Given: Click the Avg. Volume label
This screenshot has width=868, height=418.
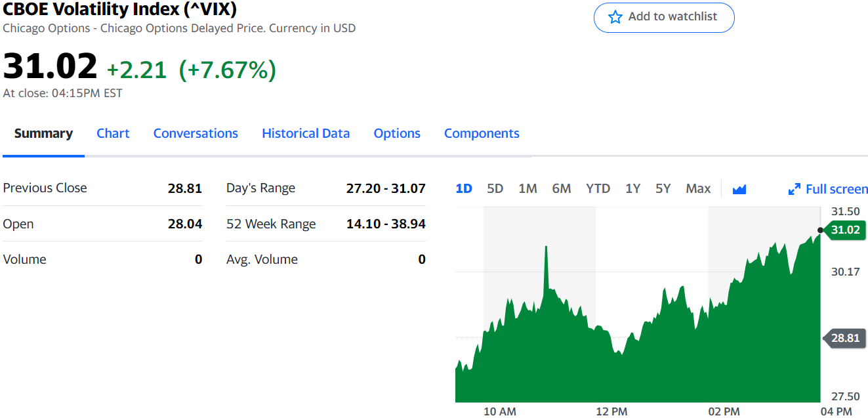Looking at the screenshot, I should click(262, 260).
